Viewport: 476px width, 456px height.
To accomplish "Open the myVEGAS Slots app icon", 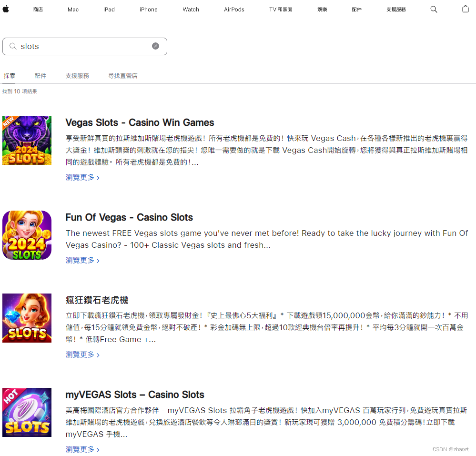I will pos(27,412).
